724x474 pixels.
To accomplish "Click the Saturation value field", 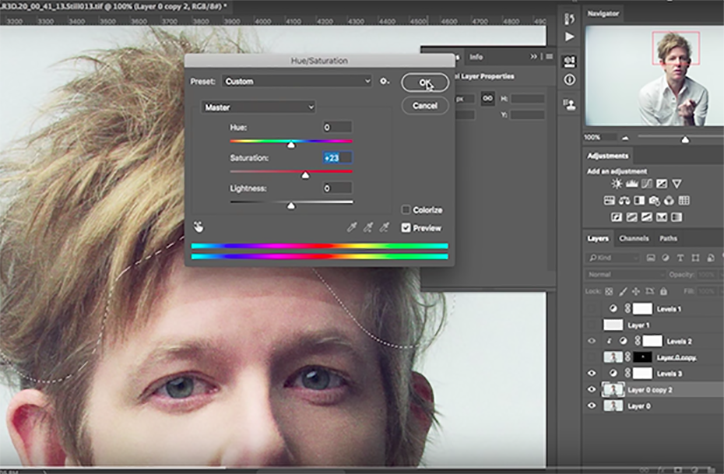I will tap(338, 158).
